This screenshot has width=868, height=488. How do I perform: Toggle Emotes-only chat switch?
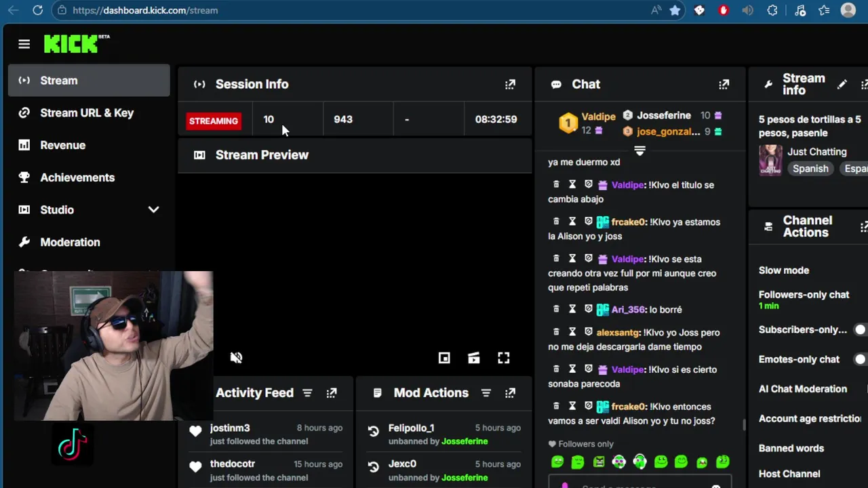point(861,359)
